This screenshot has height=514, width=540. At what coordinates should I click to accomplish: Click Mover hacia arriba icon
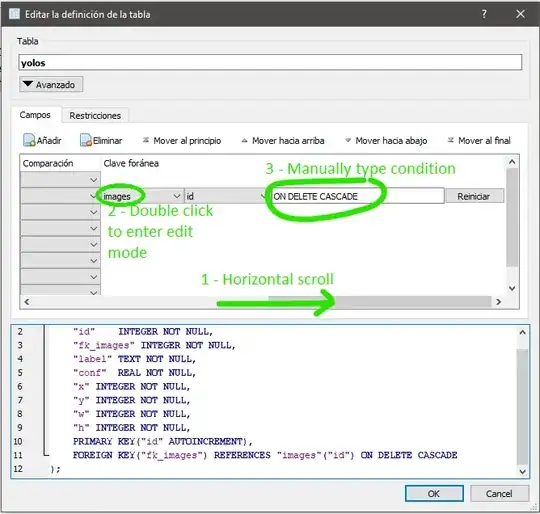point(244,140)
